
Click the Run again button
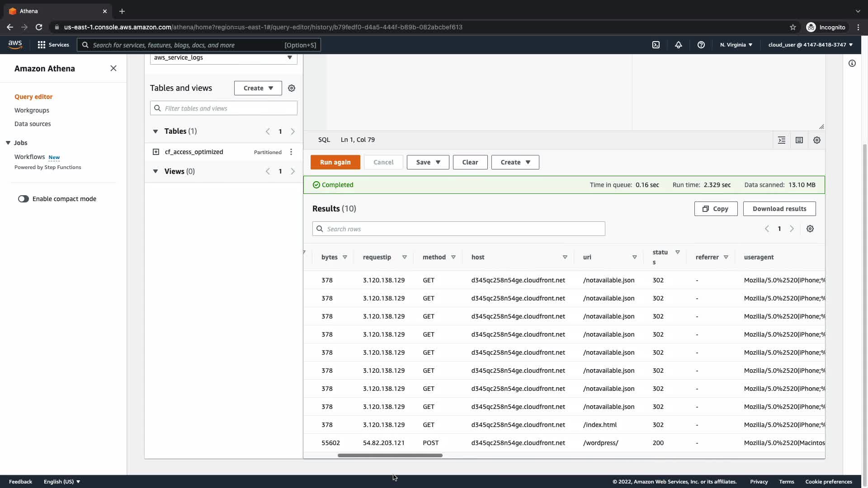(x=335, y=162)
